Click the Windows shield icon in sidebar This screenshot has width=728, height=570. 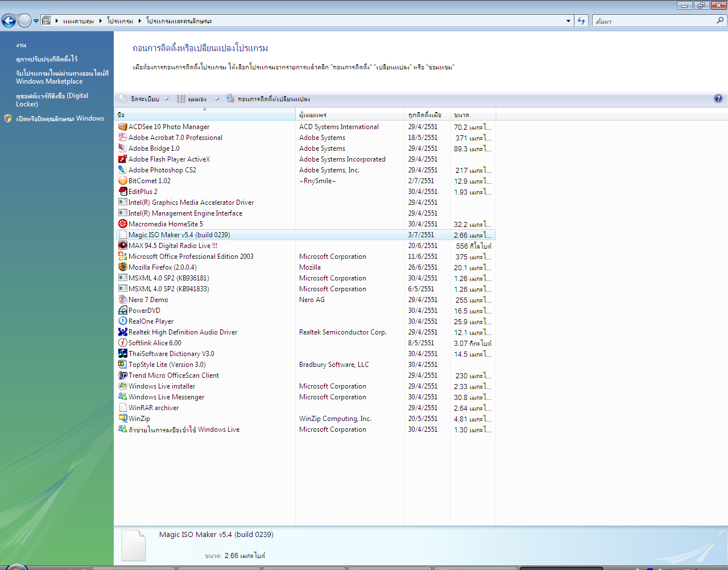(x=8, y=118)
